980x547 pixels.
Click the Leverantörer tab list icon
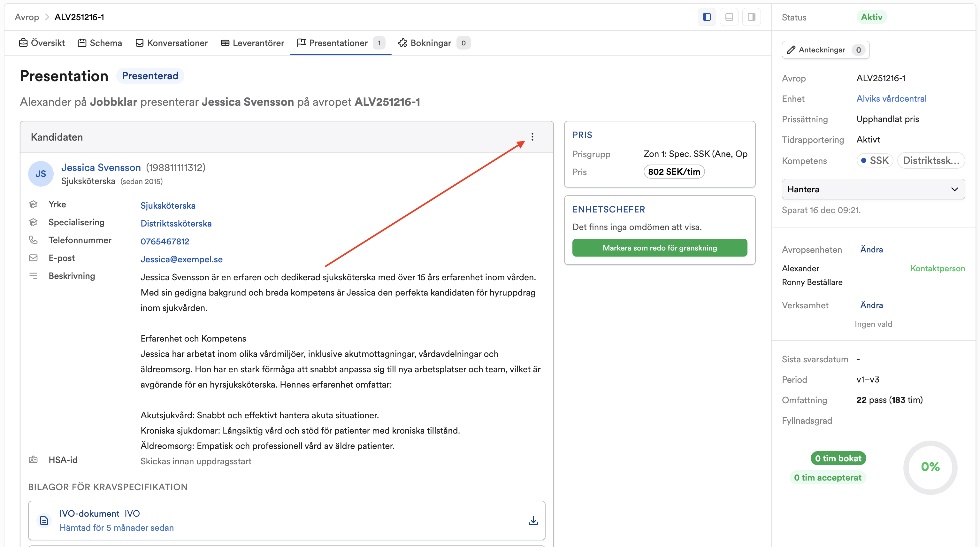pos(225,42)
